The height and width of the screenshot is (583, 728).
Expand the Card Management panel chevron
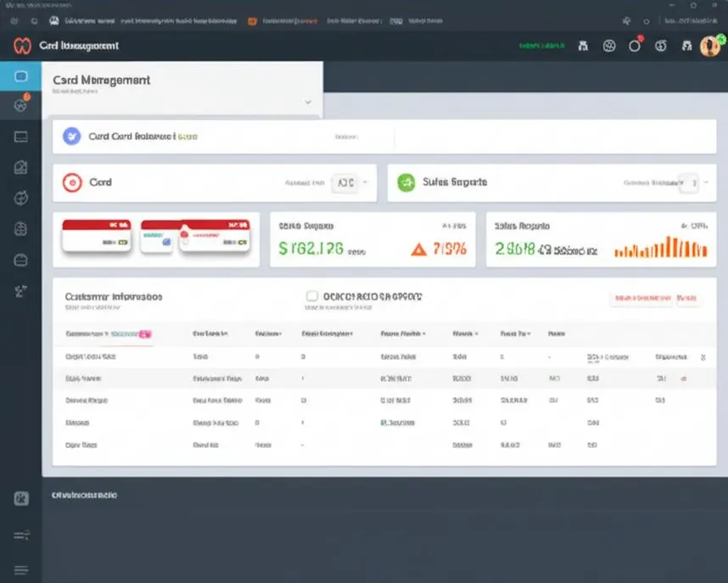[308, 102]
